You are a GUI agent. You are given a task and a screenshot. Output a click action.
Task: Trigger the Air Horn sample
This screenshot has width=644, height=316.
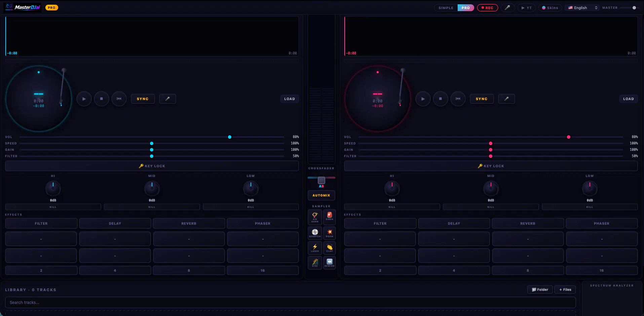coord(315,217)
